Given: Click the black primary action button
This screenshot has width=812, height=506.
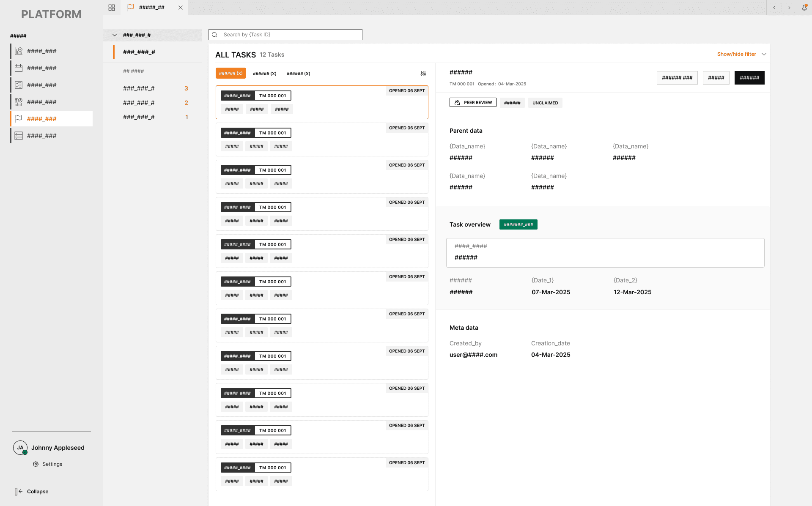Looking at the screenshot, I should (749, 78).
